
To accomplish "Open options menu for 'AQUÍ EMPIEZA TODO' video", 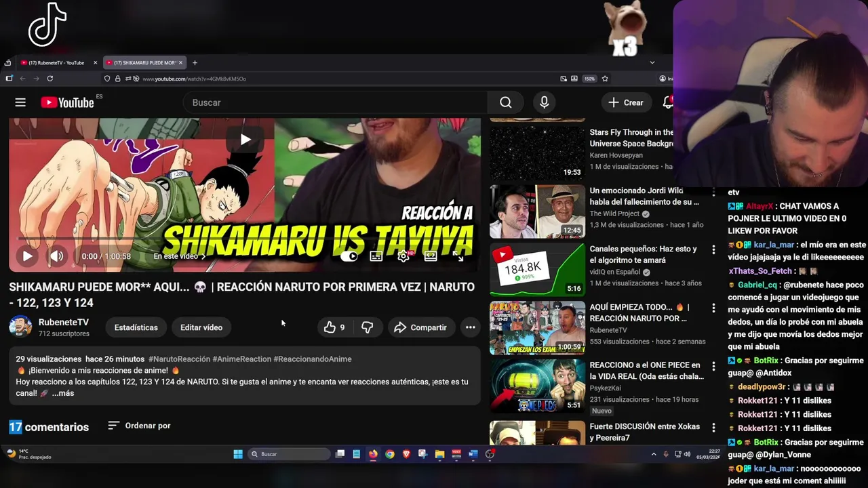I will 713,308.
